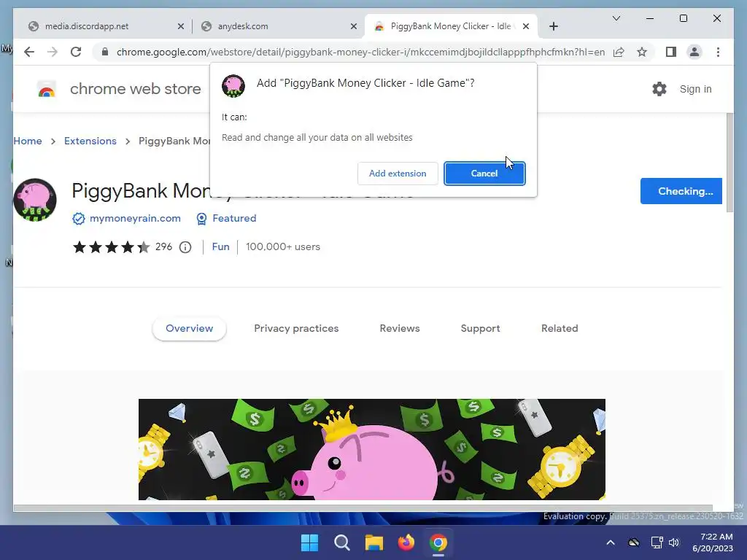Click the cloud sync tray icon
This screenshot has width=747, height=560.
[634, 542]
